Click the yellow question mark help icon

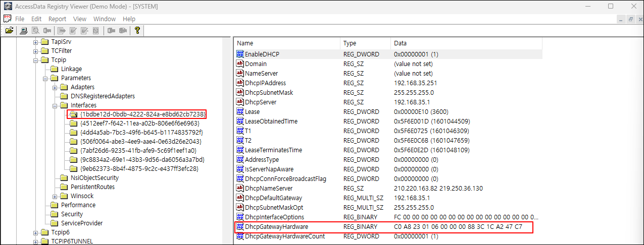tap(137, 31)
